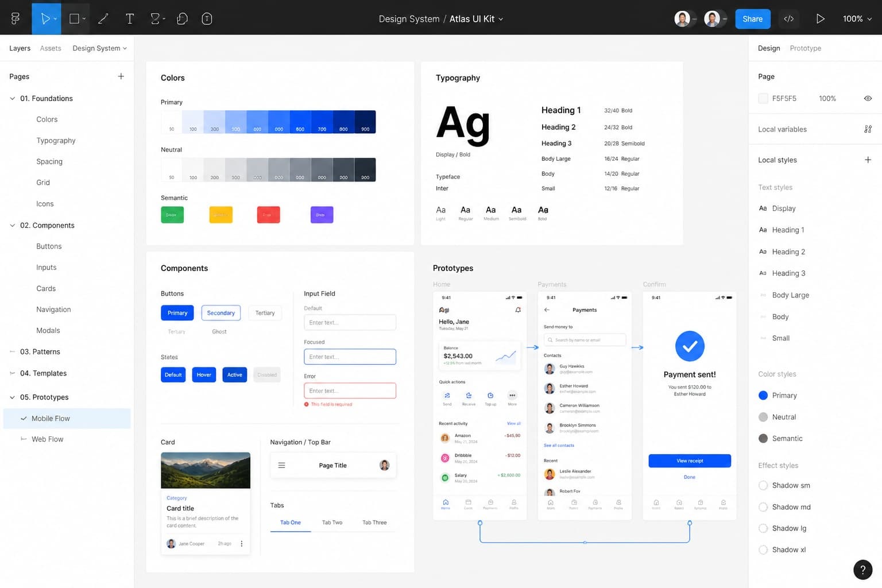This screenshot has width=882, height=588.
Task: Click the rounded T icon in toolbar
Action: click(x=207, y=19)
